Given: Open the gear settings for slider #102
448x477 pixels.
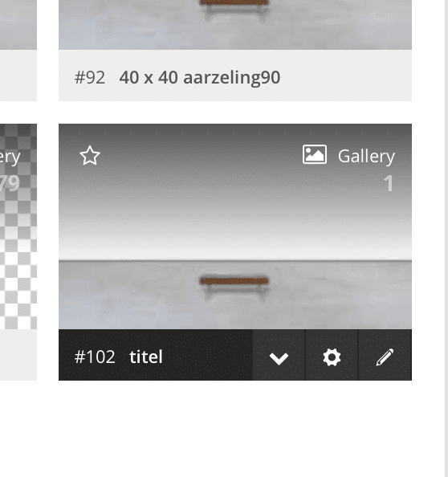Looking at the screenshot, I should tap(332, 355).
